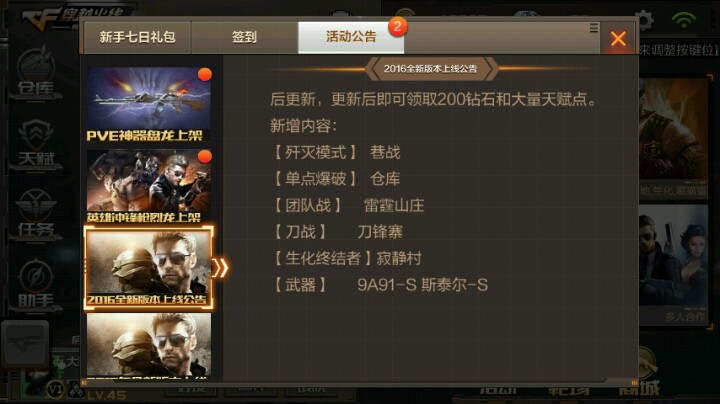Open the settings gear icon

click(x=646, y=20)
